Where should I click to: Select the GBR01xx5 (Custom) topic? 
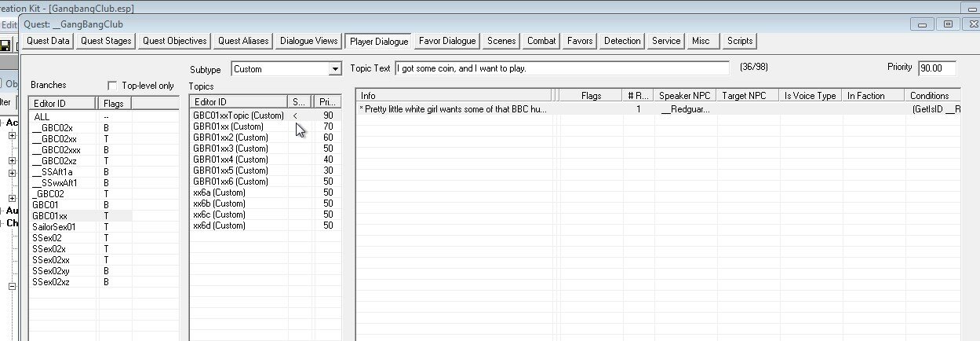pyautogui.click(x=265, y=170)
